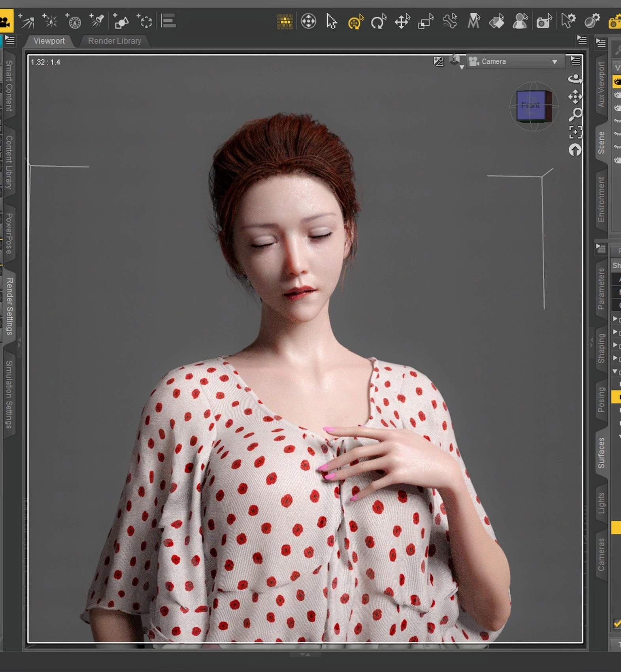
Task: Click the viewport Frame selection icon
Action: pyautogui.click(x=575, y=132)
